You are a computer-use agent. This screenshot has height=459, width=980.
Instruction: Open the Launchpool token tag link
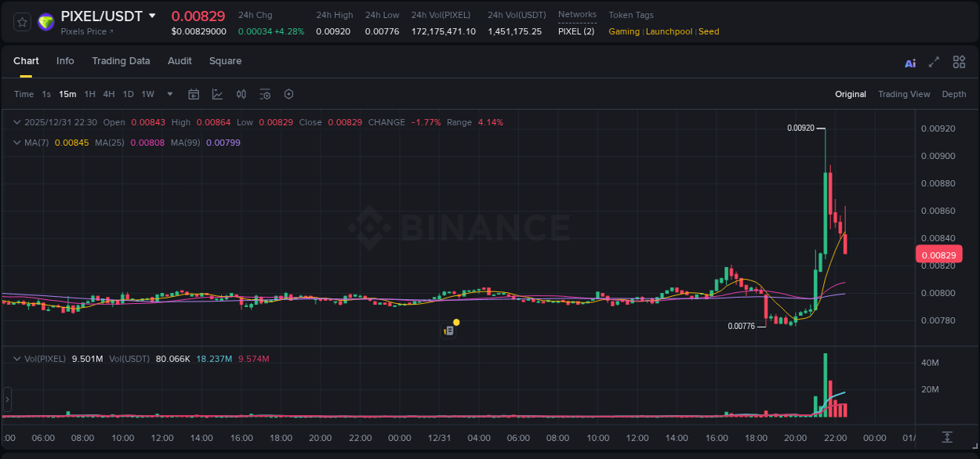[669, 31]
